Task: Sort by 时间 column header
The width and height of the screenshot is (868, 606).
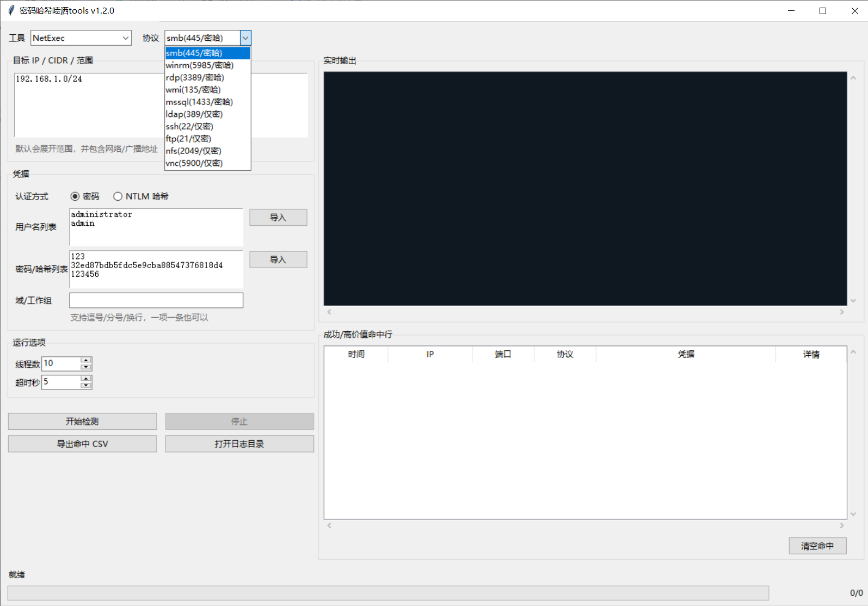Action: click(x=356, y=354)
